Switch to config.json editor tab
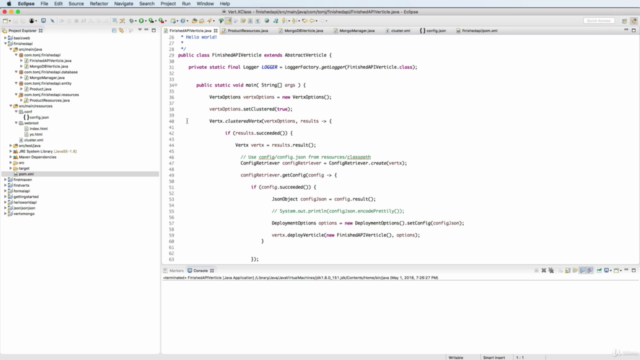Image resolution: width=640 pixels, height=360 pixels. click(436, 31)
